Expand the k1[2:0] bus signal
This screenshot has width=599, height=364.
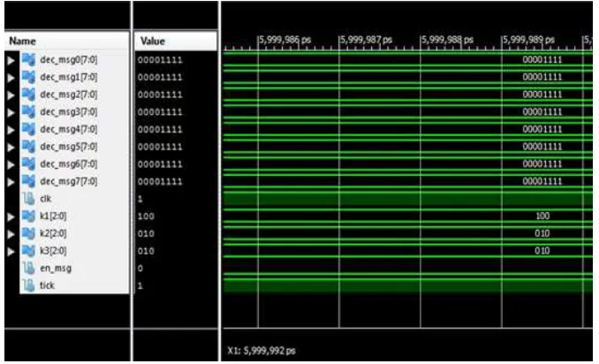point(11,216)
